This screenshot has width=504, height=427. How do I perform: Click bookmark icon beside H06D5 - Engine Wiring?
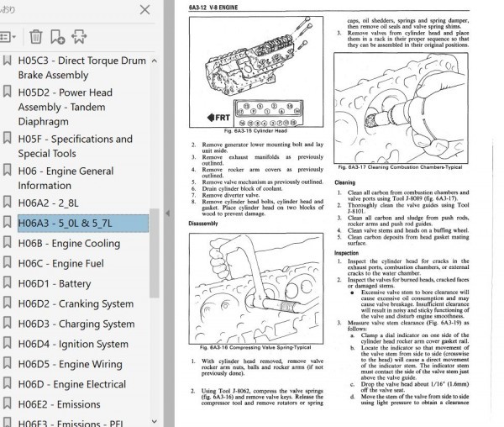click(x=7, y=362)
